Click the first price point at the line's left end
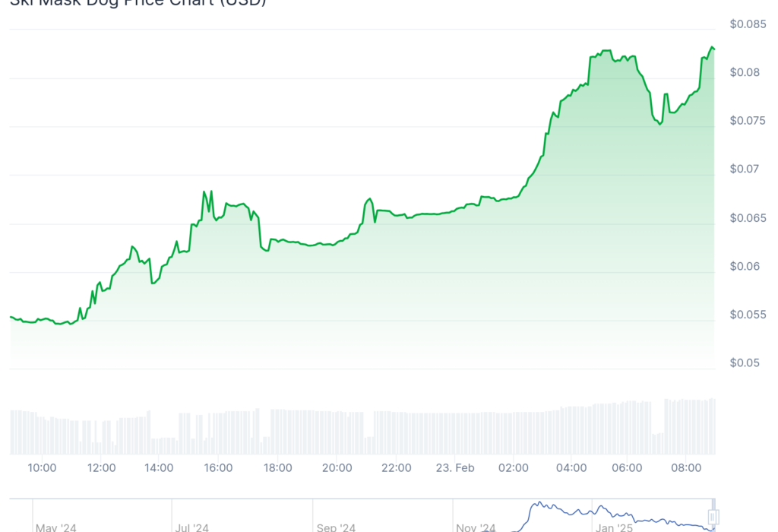The height and width of the screenshot is (532, 778). (11, 317)
